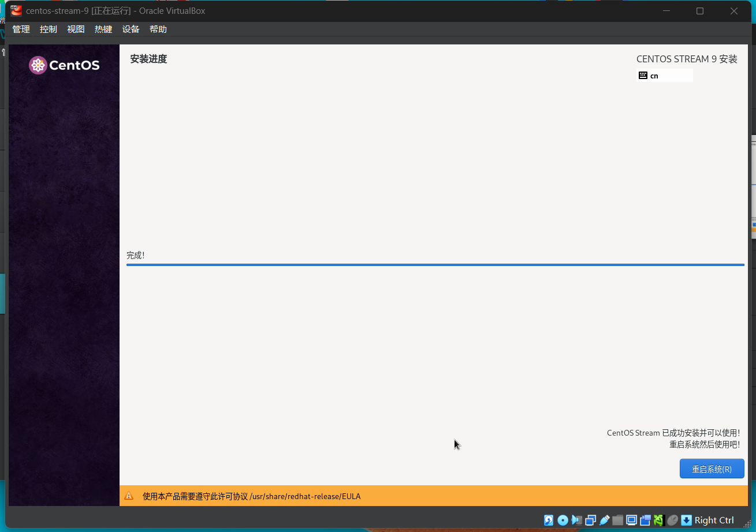This screenshot has height=532, width=756.
Task: Click the shared folders status icon
Action: [618, 520]
